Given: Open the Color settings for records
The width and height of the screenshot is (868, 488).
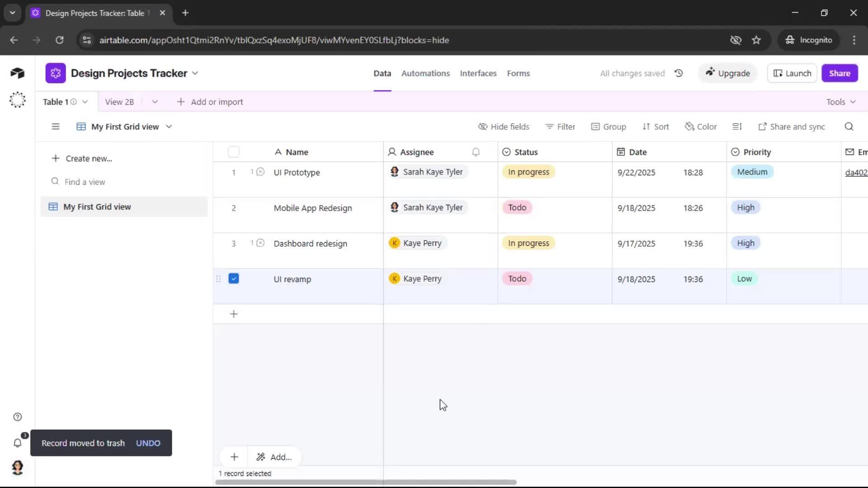Looking at the screenshot, I should coord(700,127).
